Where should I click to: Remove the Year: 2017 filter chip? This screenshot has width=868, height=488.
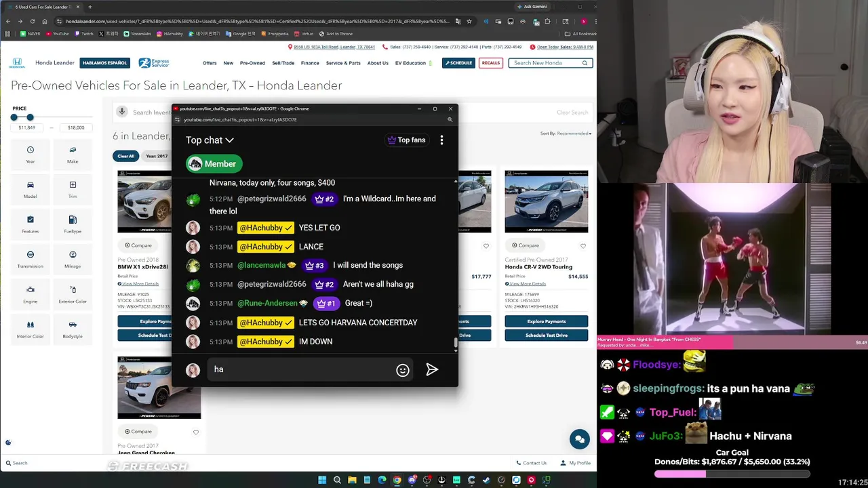(x=157, y=156)
